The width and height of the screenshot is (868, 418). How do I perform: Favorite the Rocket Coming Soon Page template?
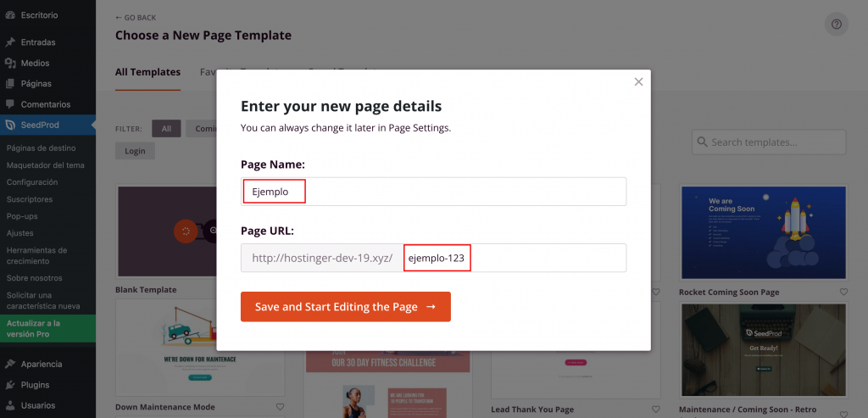pos(843,292)
